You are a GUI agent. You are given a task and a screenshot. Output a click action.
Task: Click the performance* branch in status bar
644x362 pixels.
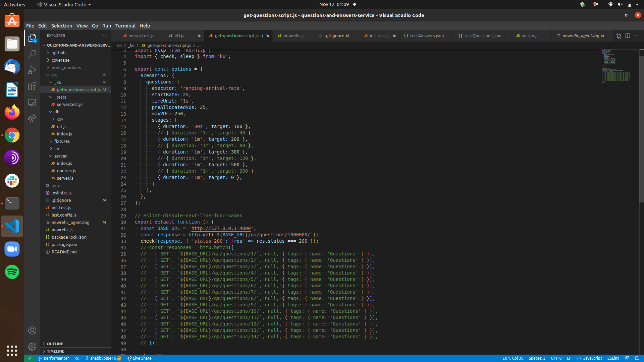click(54, 358)
